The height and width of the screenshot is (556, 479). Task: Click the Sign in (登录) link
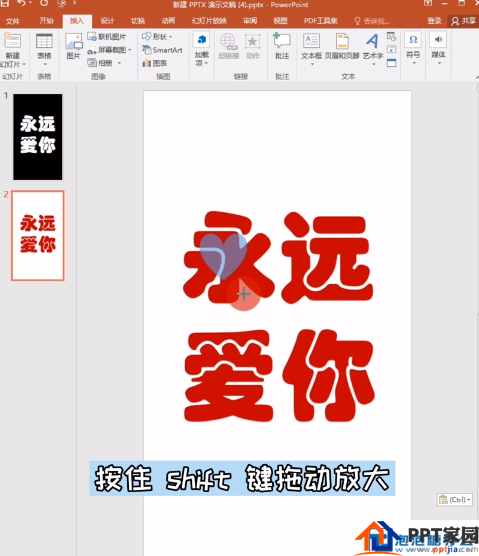434,21
